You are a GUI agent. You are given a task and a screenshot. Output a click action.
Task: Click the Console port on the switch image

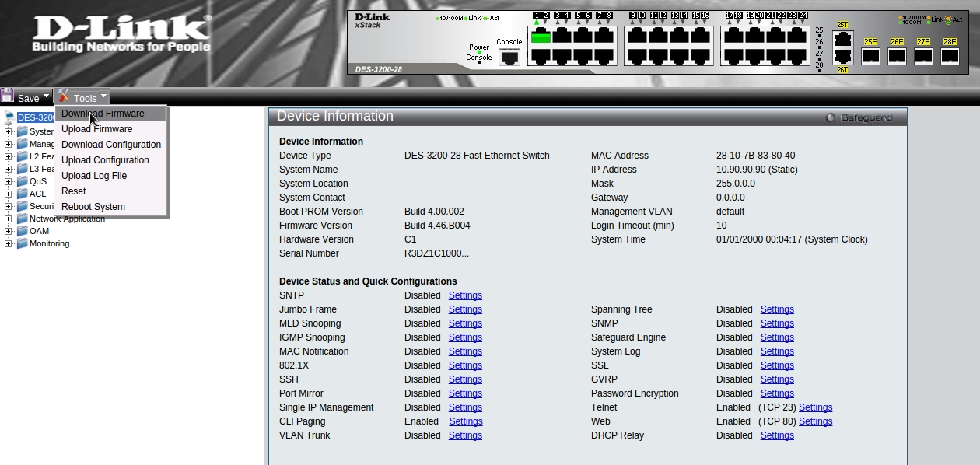(509, 58)
